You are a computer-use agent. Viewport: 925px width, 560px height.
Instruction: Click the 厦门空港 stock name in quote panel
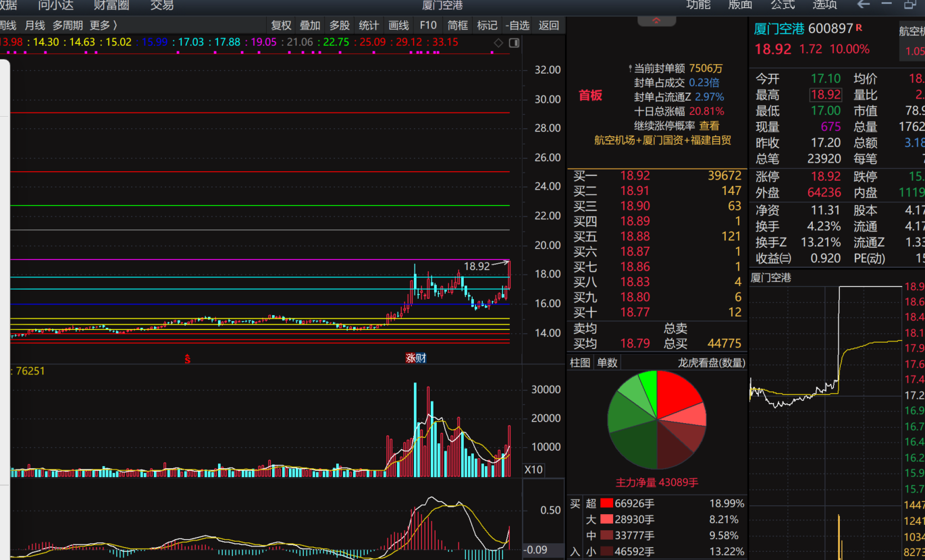(778, 28)
